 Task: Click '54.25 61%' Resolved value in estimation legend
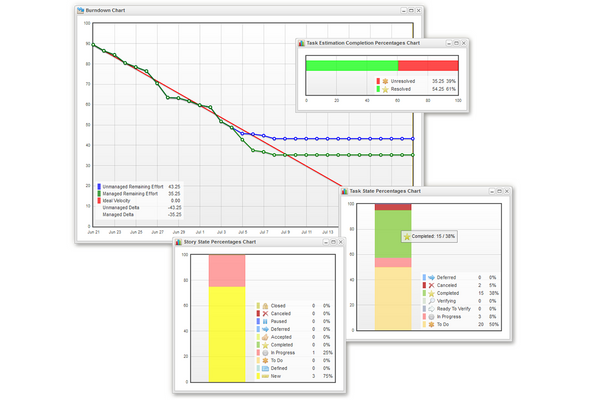[444, 89]
